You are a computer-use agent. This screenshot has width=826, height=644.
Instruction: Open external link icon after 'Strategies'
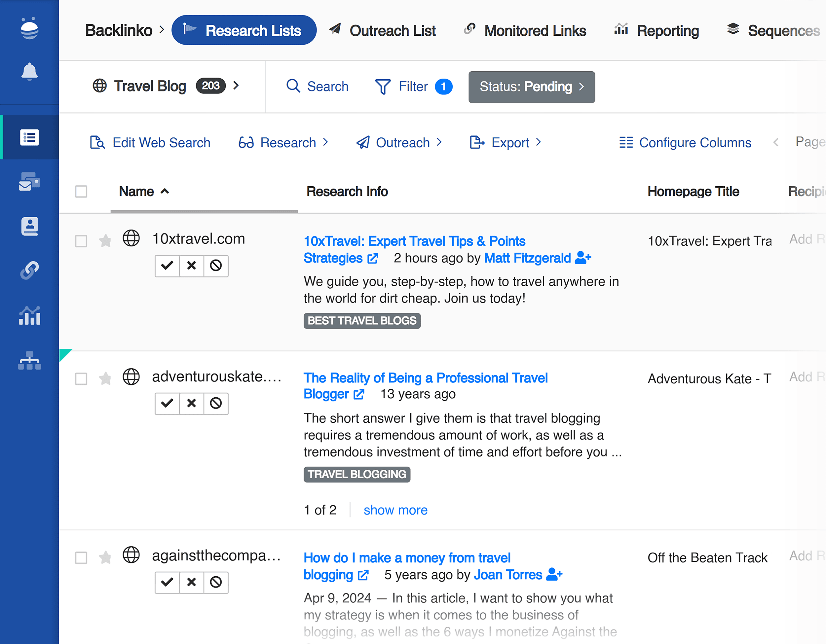[x=373, y=259]
